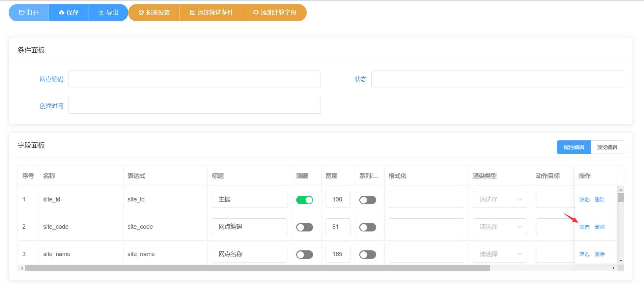This screenshot has width=644, height=302.
Task: Open render type dropdown for site_code
Action: (x=500, y=227)
